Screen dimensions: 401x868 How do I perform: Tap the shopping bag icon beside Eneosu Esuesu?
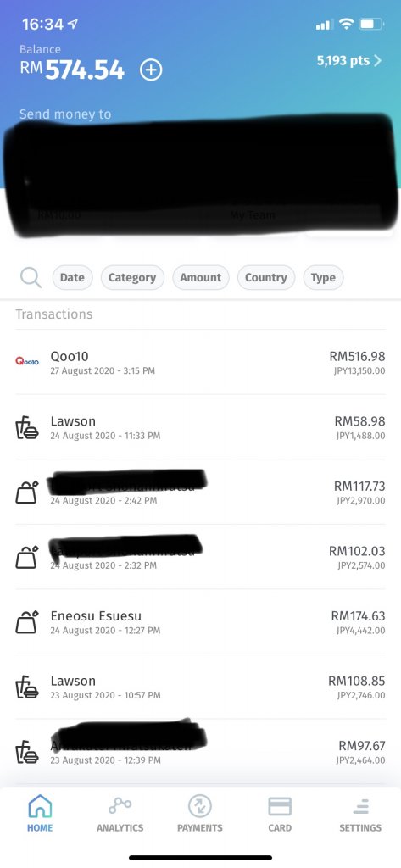point(27,621)
